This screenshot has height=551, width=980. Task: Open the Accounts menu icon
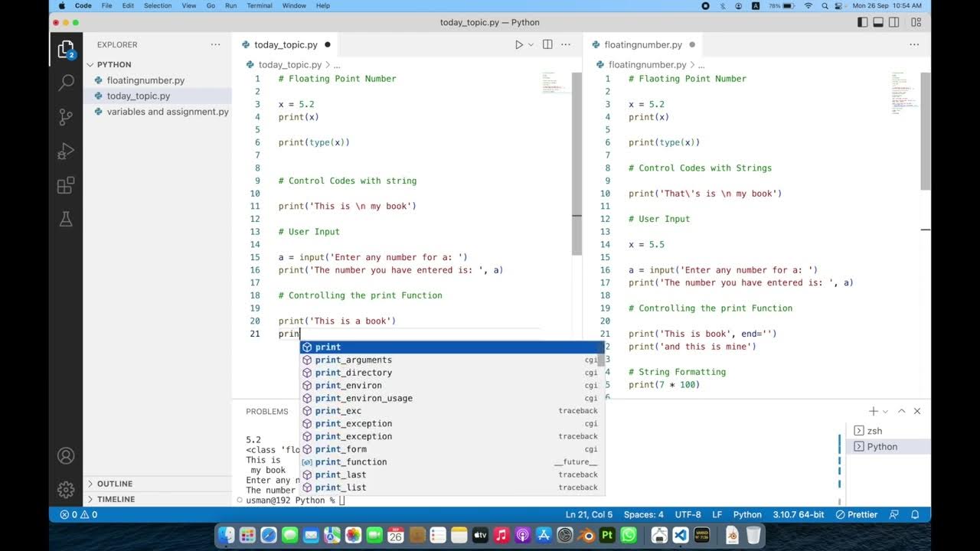[66, 456]
